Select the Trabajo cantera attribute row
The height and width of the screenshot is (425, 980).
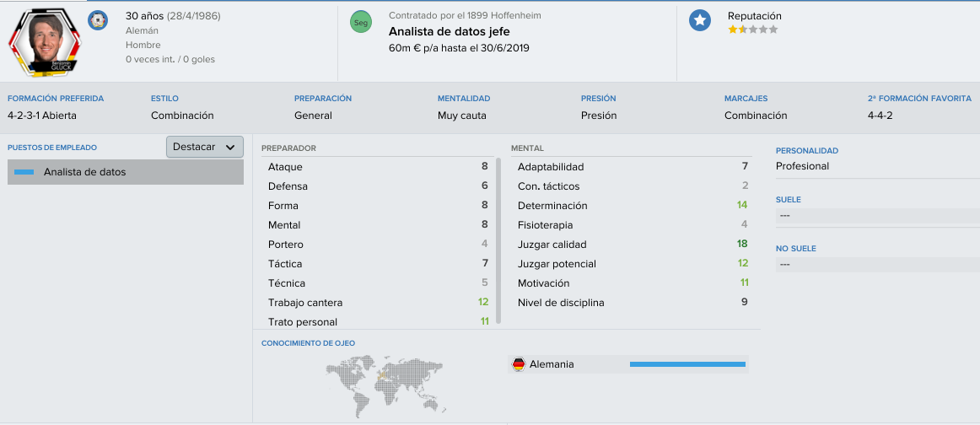coord(378,303)
